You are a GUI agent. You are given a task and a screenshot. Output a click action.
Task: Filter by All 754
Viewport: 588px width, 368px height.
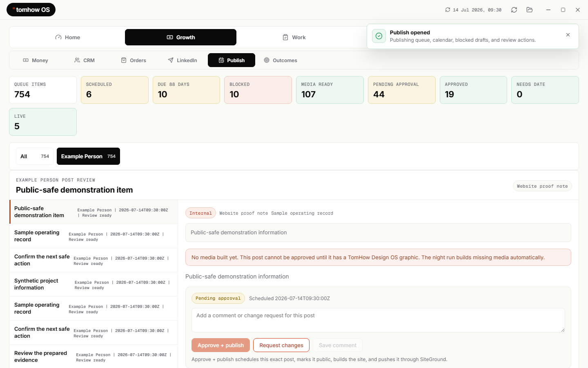pyautogui.click(x=35, y=156)
